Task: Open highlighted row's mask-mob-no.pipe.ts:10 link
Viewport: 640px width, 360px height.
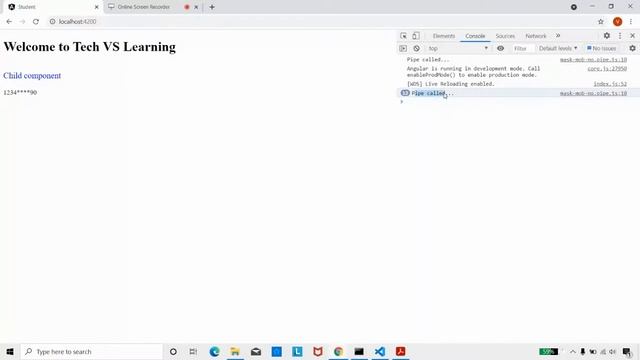Action: (x=593, y=93)
